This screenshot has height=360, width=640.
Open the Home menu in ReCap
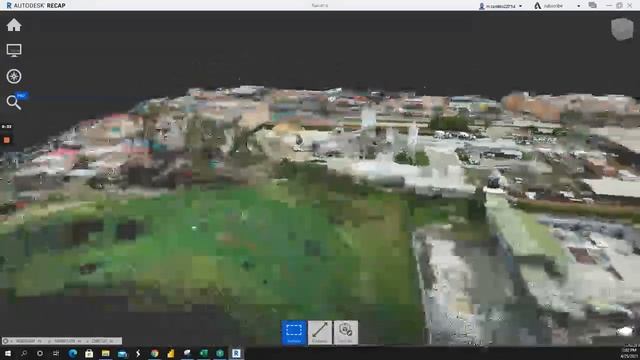pyautogui.click(x=14, y=25)
